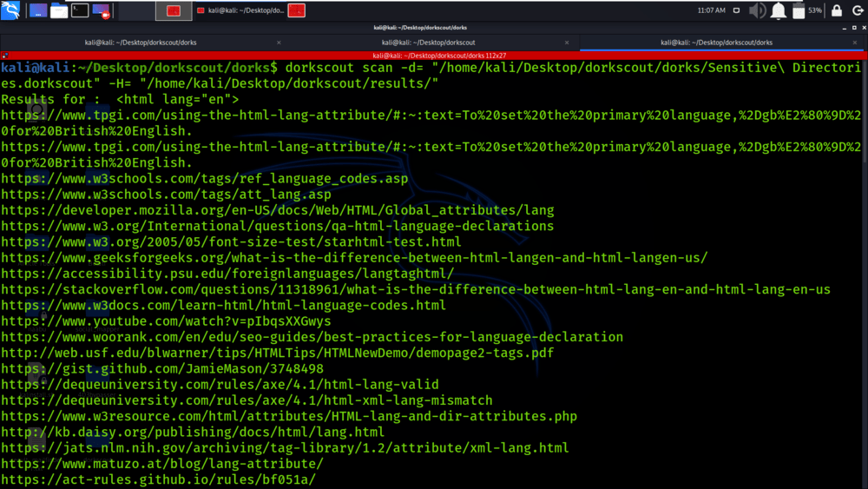Screen dimensions: 868x489
Task: Open the file manager folder icon
Action: pyautogui.click(x=59, y=10)
